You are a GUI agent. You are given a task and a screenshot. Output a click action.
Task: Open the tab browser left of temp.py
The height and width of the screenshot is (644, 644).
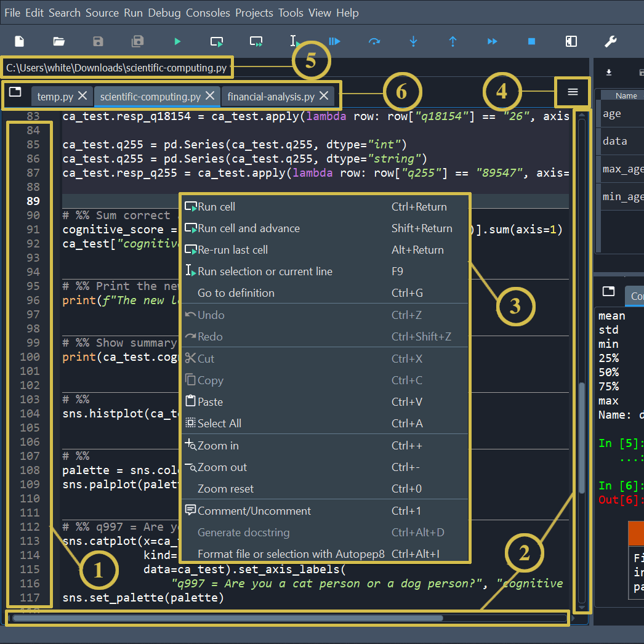pyautogui.click(x=15, y=96)
